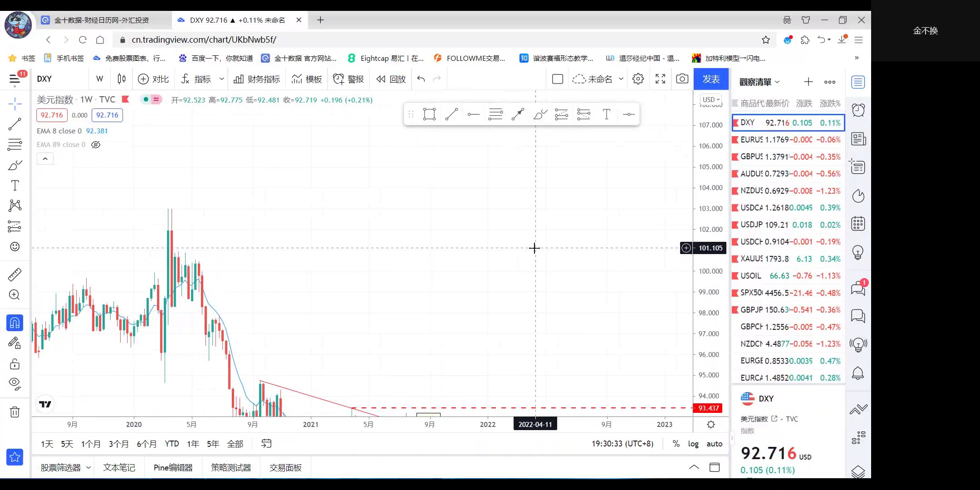Open the alerts alarm clock panel
Viewport: 980px width, 490px height.
(858, 110)
